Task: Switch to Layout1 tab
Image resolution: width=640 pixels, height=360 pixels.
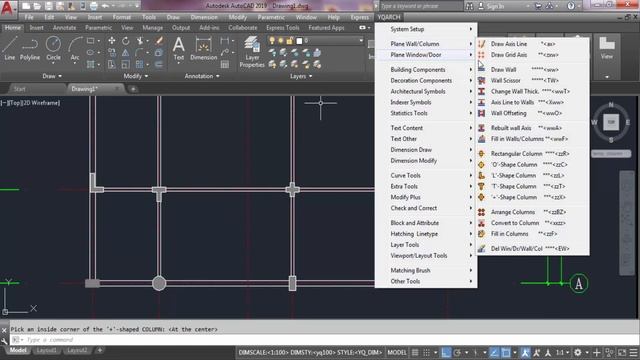Action: pos(47,350)
